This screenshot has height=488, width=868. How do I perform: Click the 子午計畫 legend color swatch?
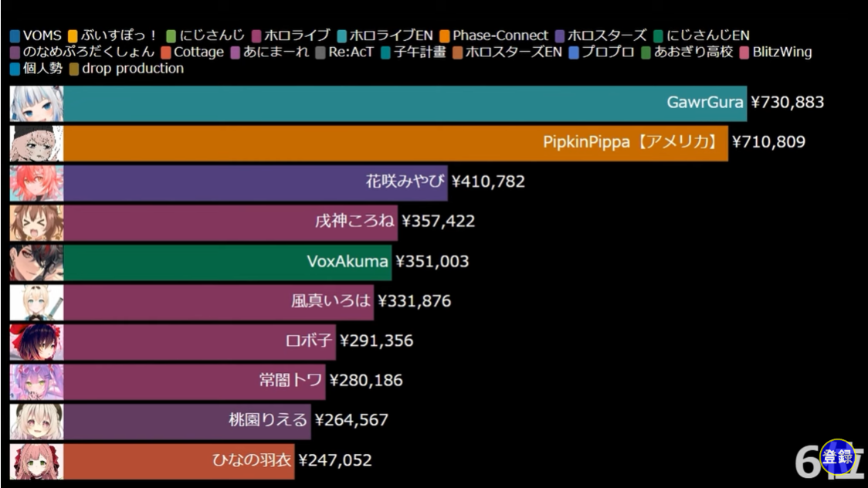click(x=386, y=53)
